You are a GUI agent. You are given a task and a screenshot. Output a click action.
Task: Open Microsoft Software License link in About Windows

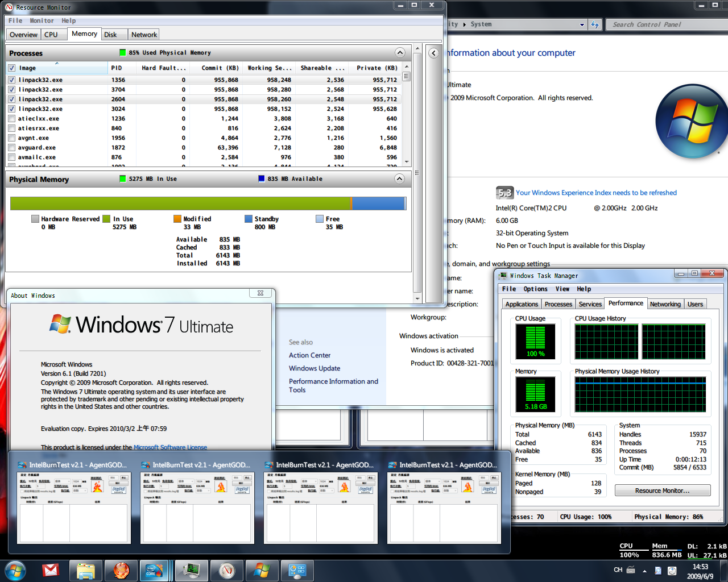pyautogui.click(x=170, y=447)
